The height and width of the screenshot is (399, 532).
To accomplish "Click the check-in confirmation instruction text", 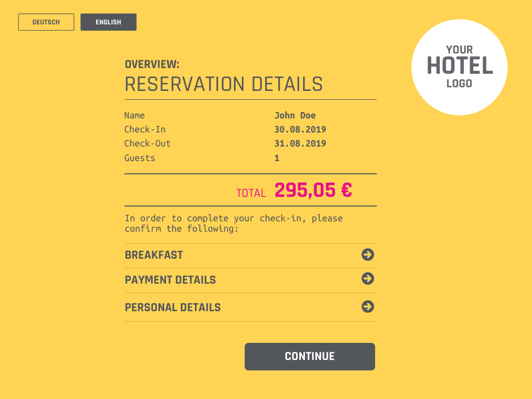I will click(x=233, y=223).
